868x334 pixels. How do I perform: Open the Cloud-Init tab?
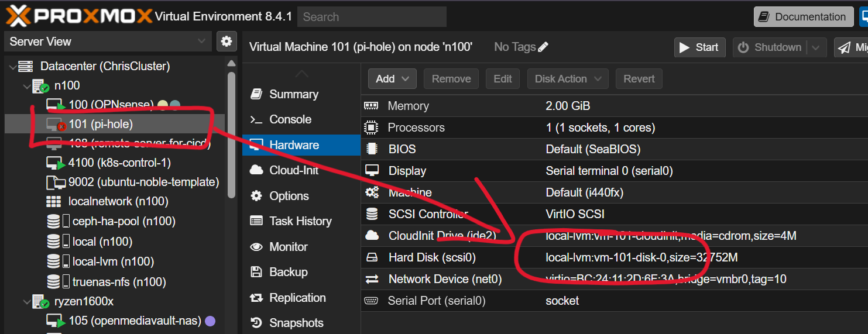pyautogui.click(x=301, y=170)
